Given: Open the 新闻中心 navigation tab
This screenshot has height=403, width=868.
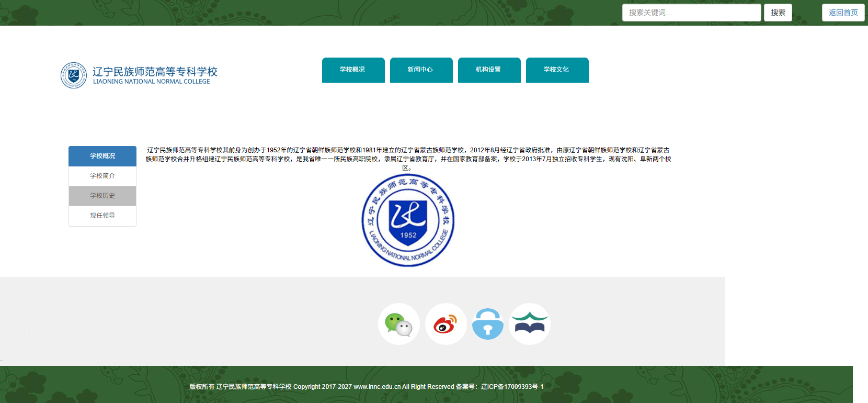Looking at the screenshot, I should pyautogui.click(x=421, y=70).
